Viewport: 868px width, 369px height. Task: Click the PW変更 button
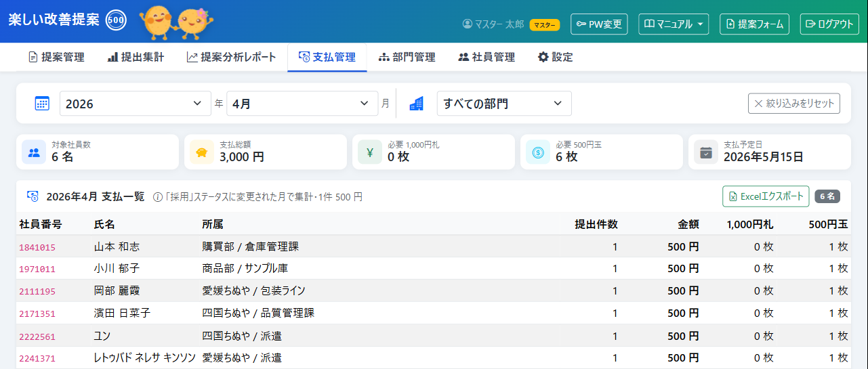(599, 24)
